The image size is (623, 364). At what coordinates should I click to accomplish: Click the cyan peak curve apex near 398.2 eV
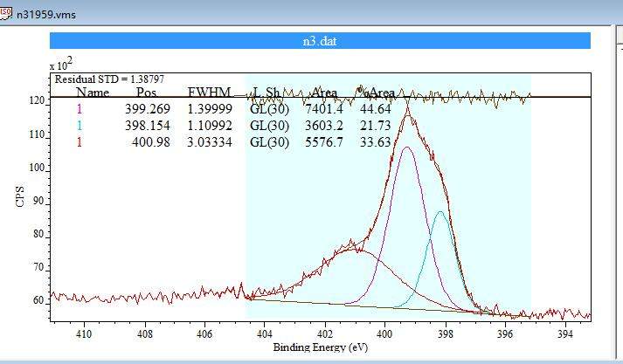(x=440, y=211)
